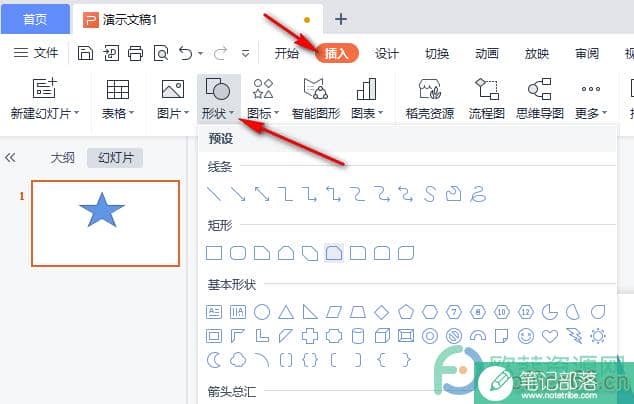Open the 文件 file menu
Viewport: 634px width, 404px height.
tap(36, 53)
